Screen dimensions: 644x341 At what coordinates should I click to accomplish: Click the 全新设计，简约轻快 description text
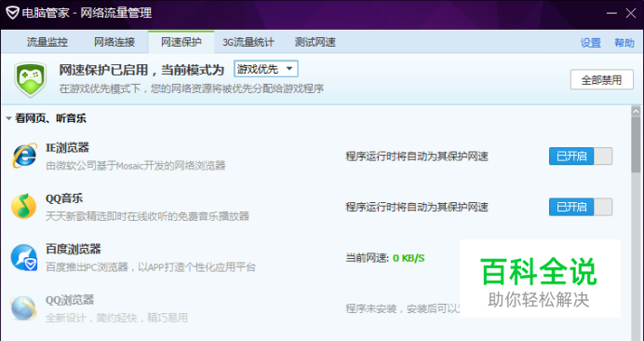pyautogui.click(x=116, y=318)
